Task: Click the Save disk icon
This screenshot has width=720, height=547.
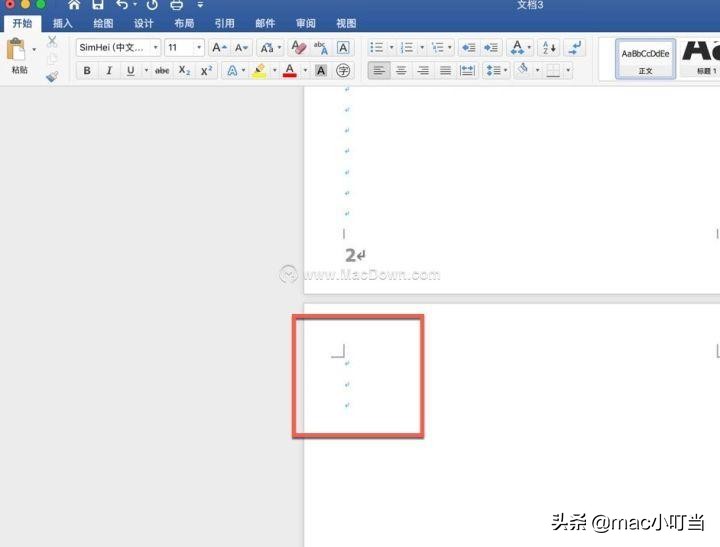Action: coord(98,5)
